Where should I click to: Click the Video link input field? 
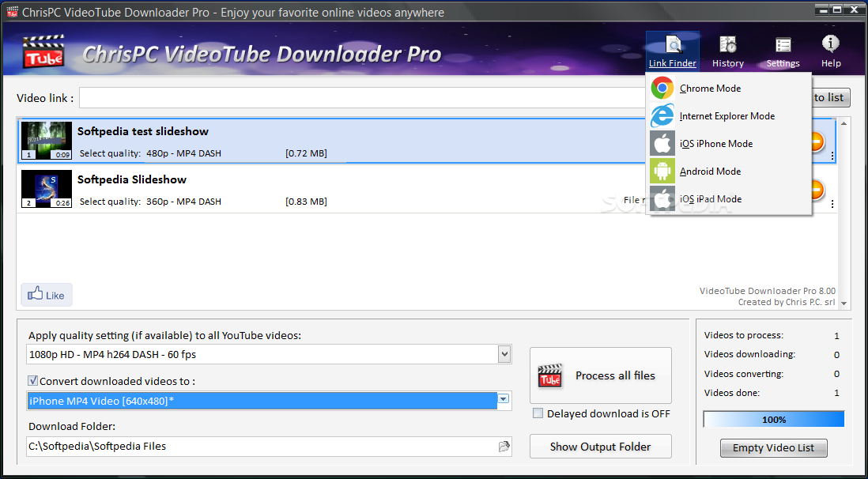[x=363, y=97]
